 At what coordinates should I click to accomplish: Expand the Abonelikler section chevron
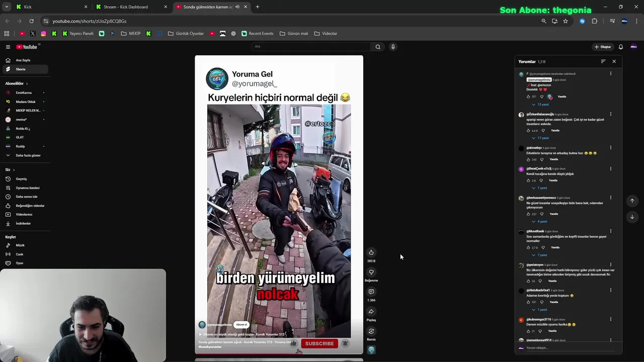point(27,83)
